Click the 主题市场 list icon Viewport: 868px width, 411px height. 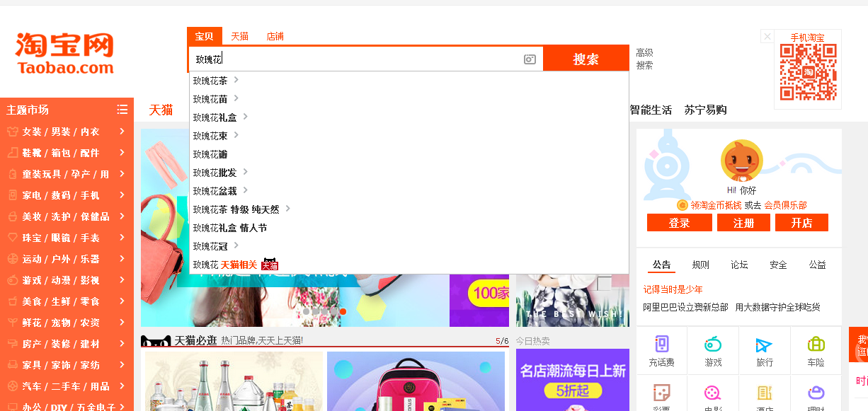(x=122, y=110)
